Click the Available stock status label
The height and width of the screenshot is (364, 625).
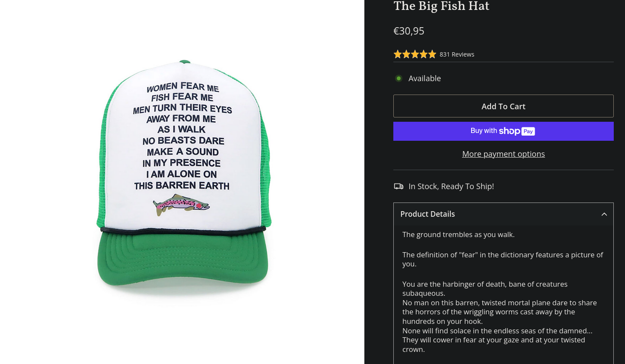[x=424, y=78]
